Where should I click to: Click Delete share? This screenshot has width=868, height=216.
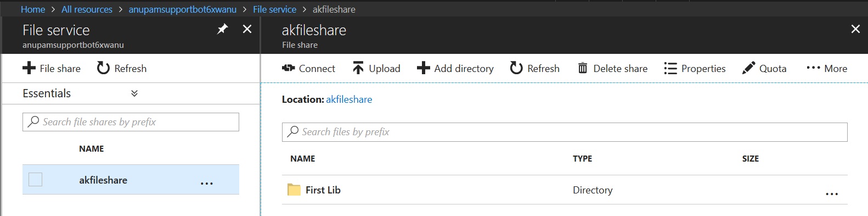[612, 68]
